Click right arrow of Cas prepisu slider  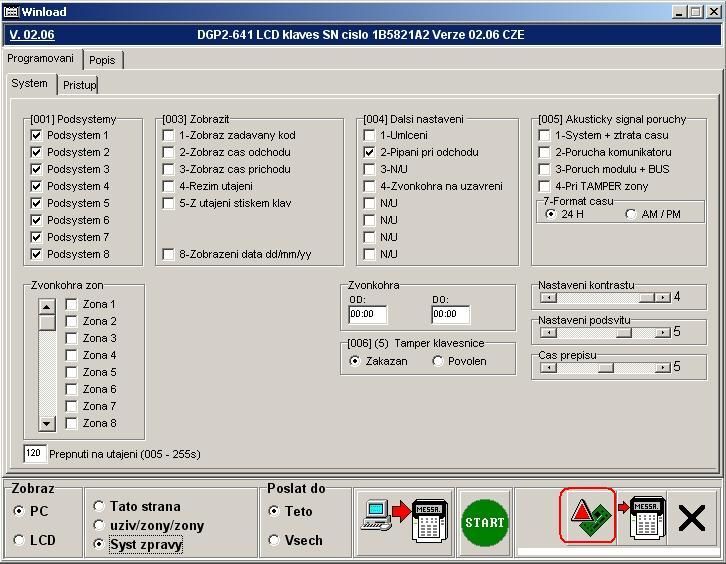point(662,367)
